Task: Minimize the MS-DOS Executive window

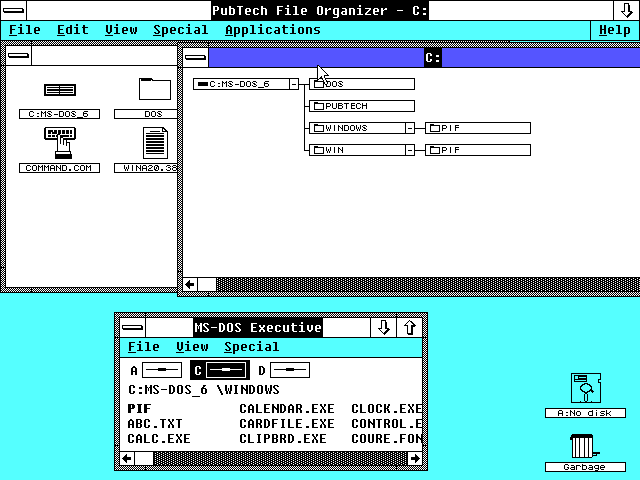Action: point(383,327)
